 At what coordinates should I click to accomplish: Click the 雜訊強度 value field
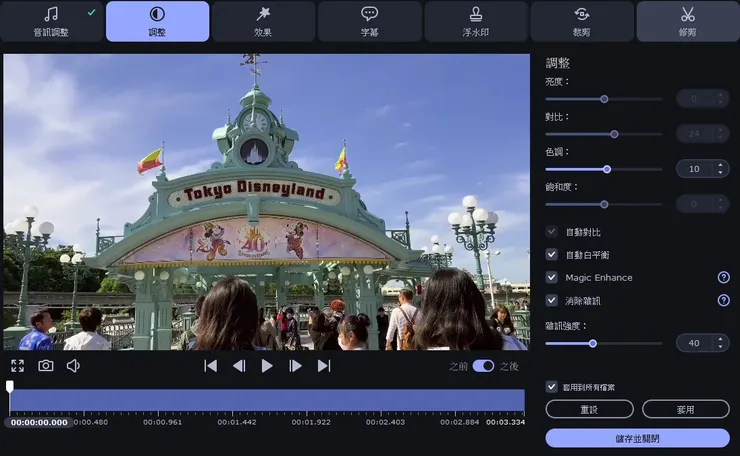coord(694,343)
